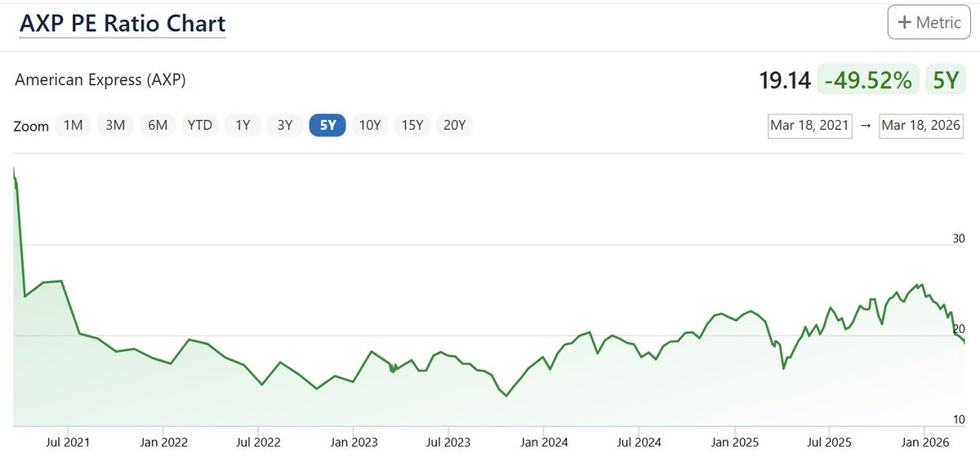This screenshot has height=472, width=980.
Task: Select the active 5Y zoom button
Action: point(327,125)
